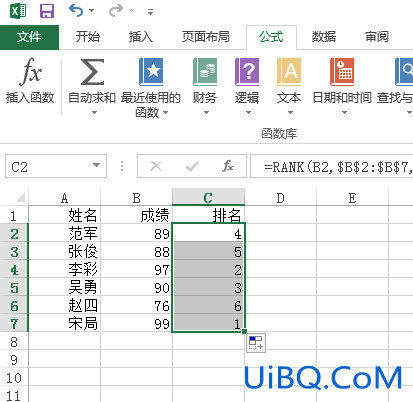Image resolution: width=413 pixels, height=402 pixels.
Task: Select the row 8 header
Action: point(14,342)
